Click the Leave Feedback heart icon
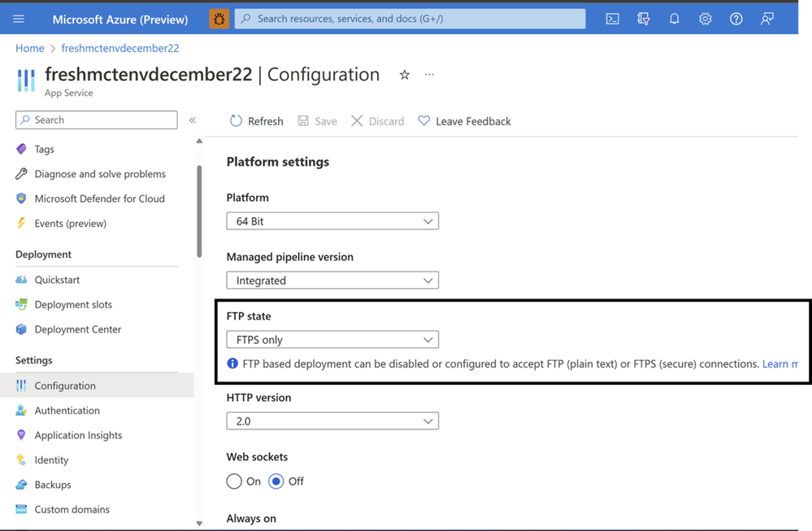Viewport: 812px width, 531px height. pos(424,120)
